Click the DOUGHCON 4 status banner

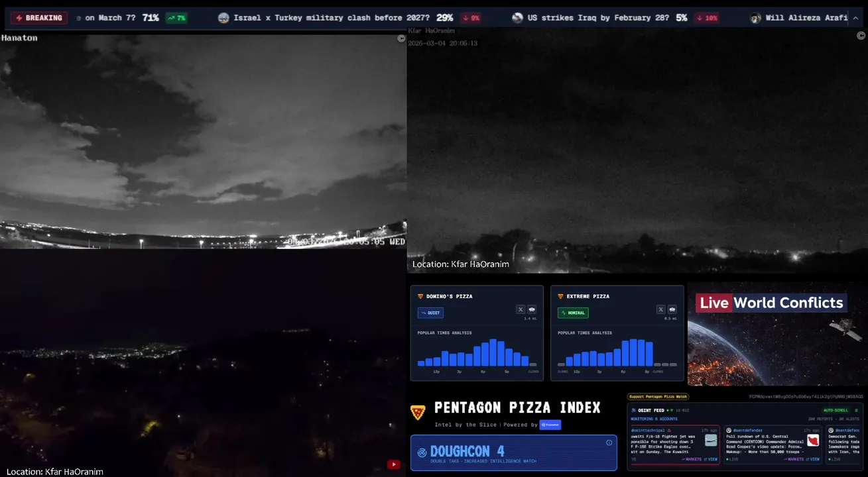[514, 452]
